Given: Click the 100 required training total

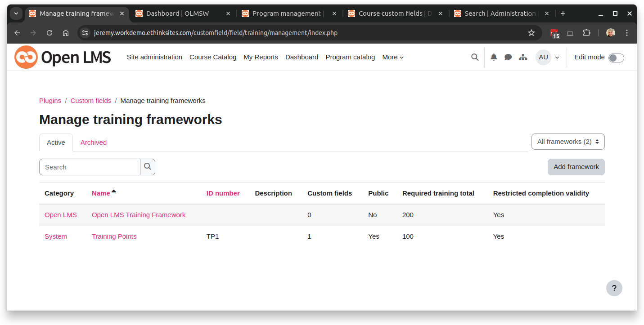Looking at the screenshot, I should (x=408, y=236).
